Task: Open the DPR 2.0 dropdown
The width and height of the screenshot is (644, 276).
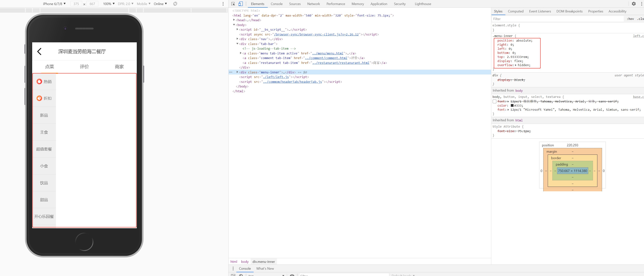Action: coord(125,4)
